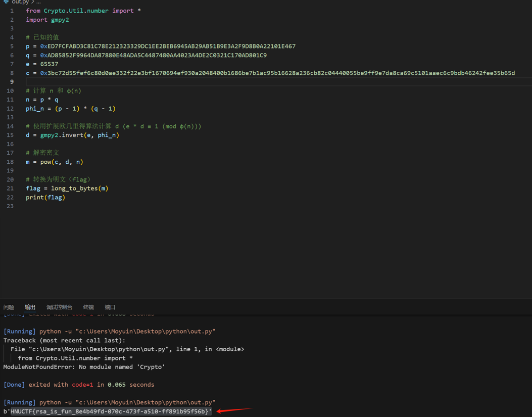This screenshot has height=417, width=532.
Task: Click the red arrow pointing at the flag
Action: [x=233, y=410]
